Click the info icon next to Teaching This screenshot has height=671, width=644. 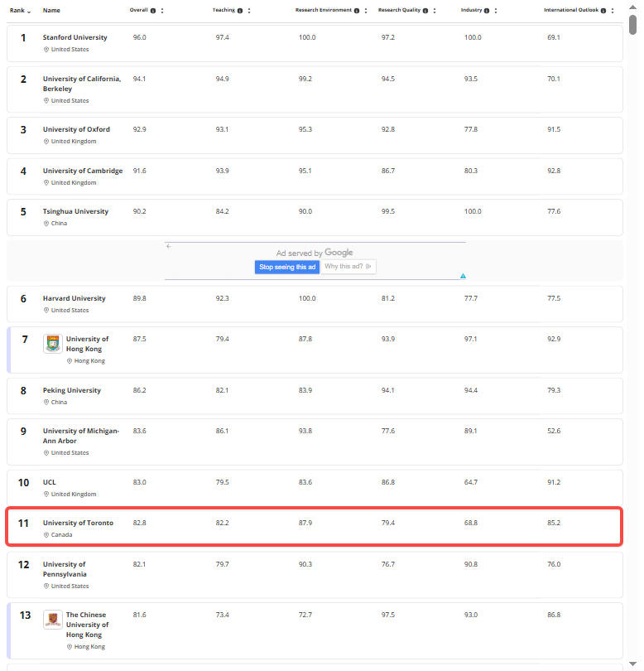(240, 11)
